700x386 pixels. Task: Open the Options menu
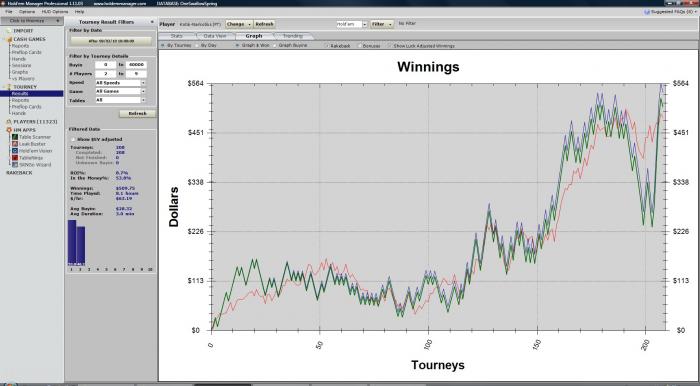pyautogui.click(x=27, y=12)
